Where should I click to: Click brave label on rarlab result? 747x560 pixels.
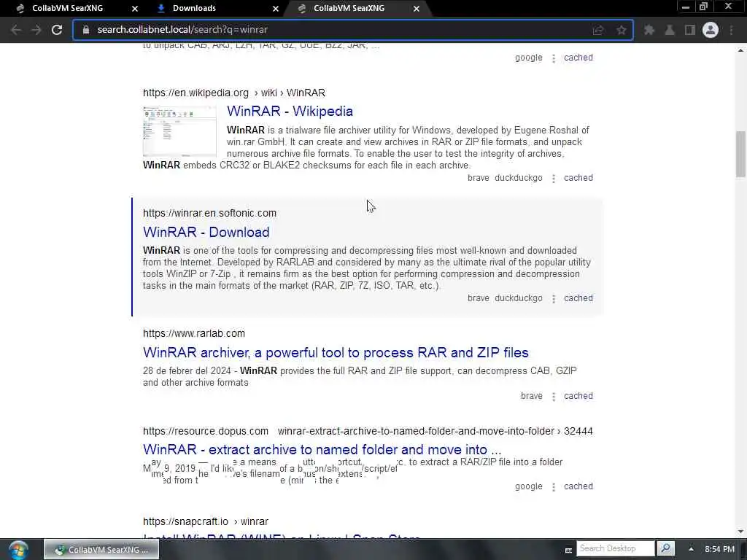tap(532, 396)
